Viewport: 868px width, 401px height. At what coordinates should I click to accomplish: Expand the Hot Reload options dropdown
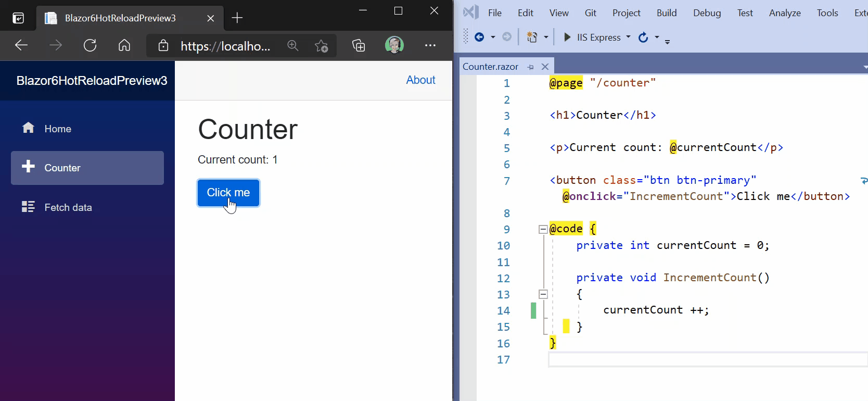coord(657,37)
